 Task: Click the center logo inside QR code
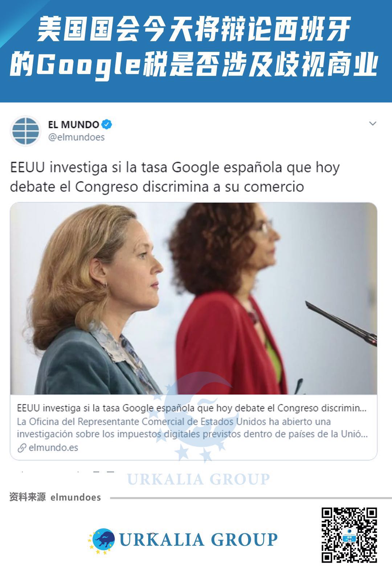[x=349, y=535]
